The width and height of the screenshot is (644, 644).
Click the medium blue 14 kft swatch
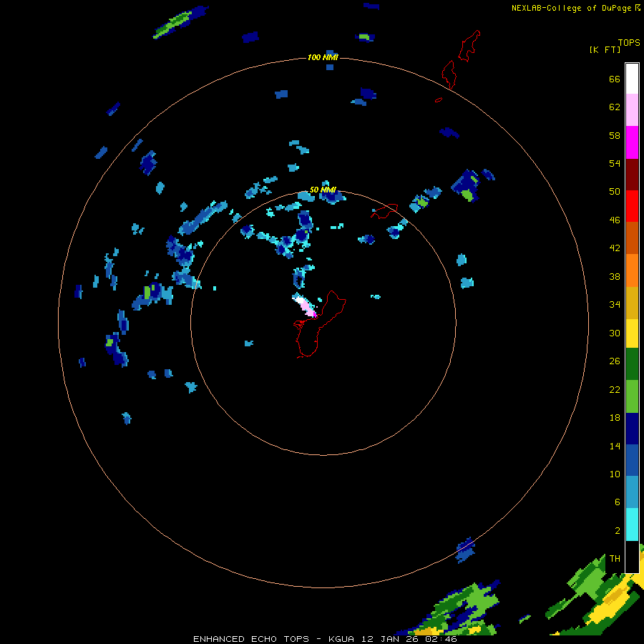[632, 460]
